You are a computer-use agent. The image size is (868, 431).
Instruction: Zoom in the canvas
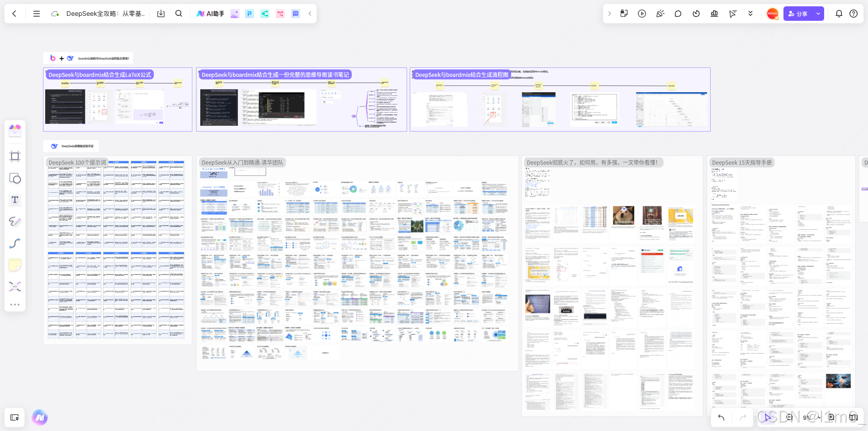tap(831, 417)
